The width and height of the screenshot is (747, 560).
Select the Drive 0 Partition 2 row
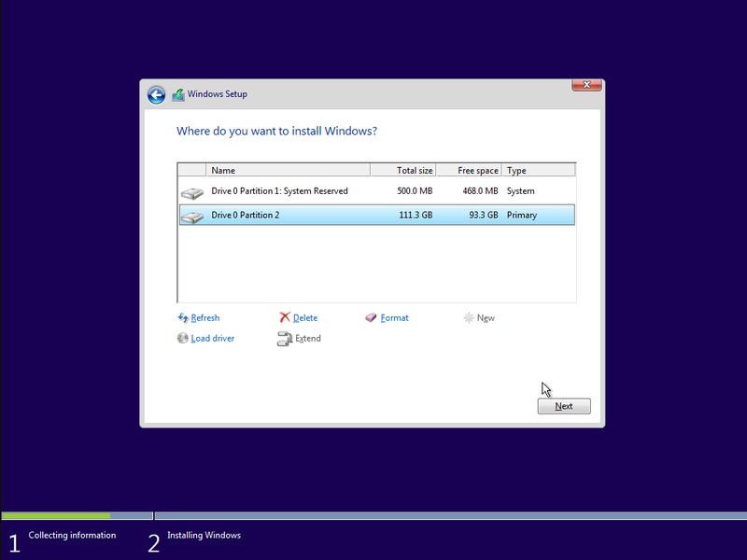point(373,216)
